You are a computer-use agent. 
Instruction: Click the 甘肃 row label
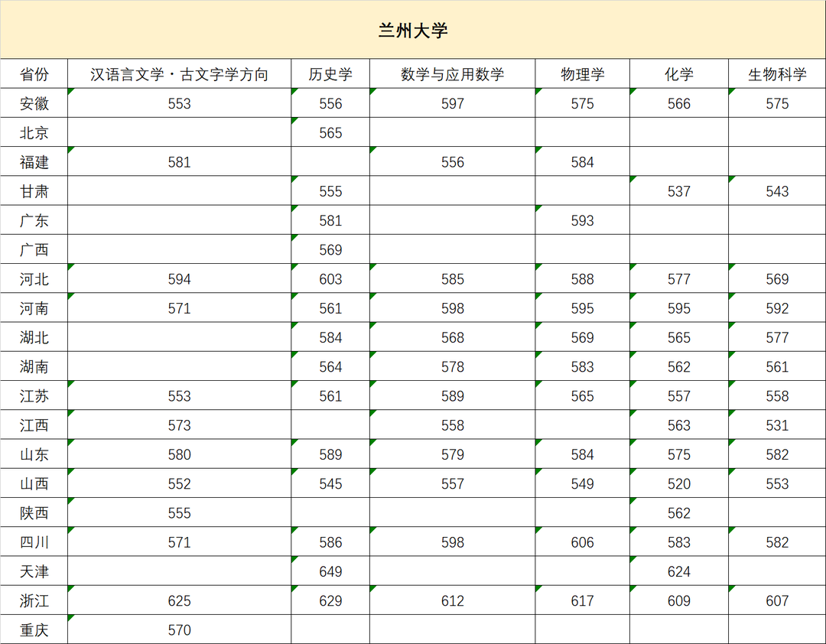34,190
